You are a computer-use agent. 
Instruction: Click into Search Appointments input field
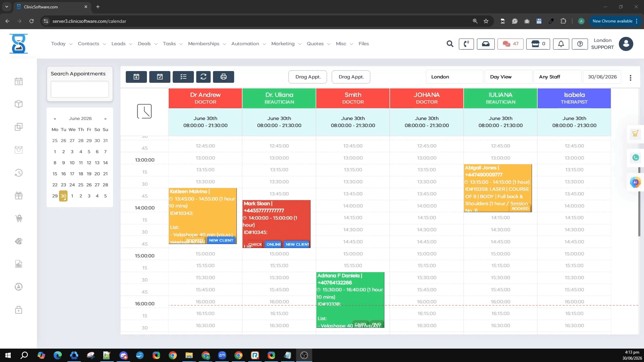click(x=80, y=89)
